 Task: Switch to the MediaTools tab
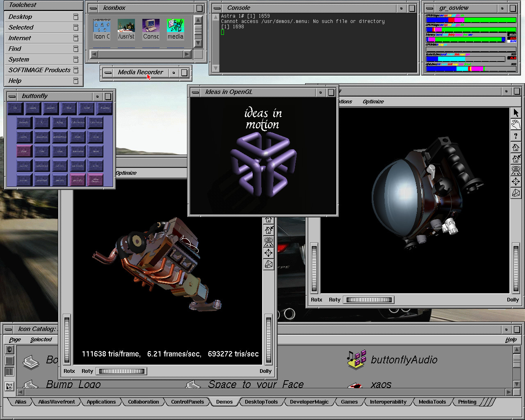tap(432, 402)
